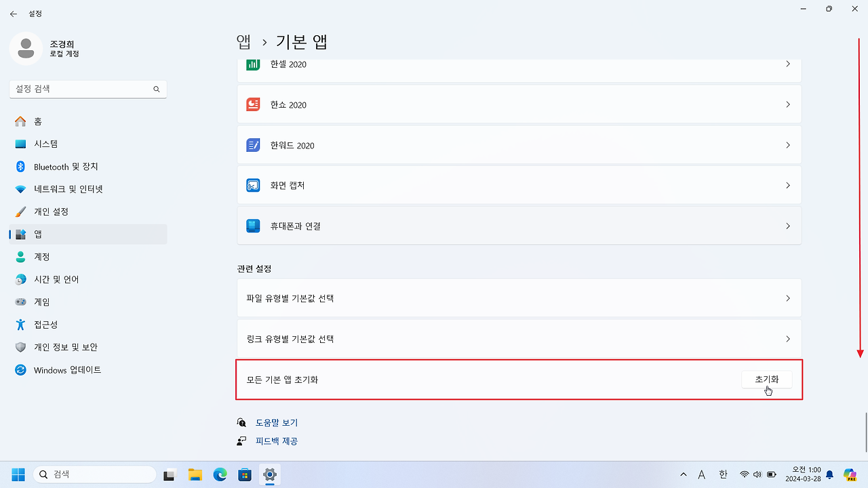Open the 피드백 제공 link

(x=277, y=441)
